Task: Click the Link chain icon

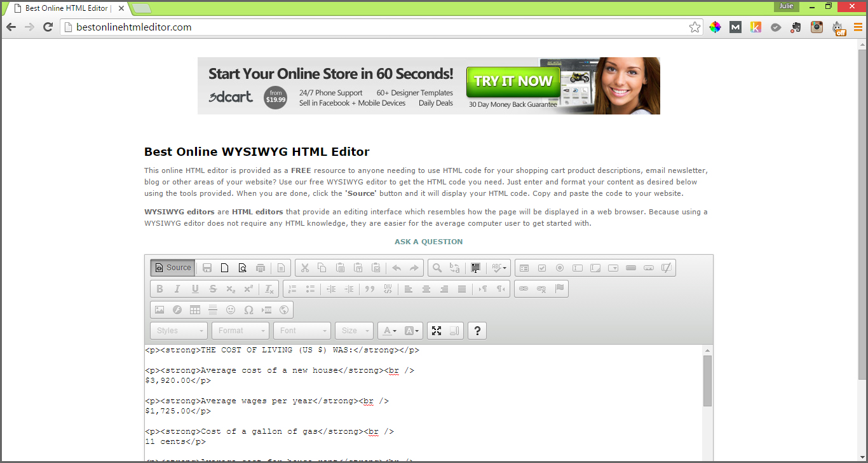Action: pyautogui.click(x=524, y=289)
